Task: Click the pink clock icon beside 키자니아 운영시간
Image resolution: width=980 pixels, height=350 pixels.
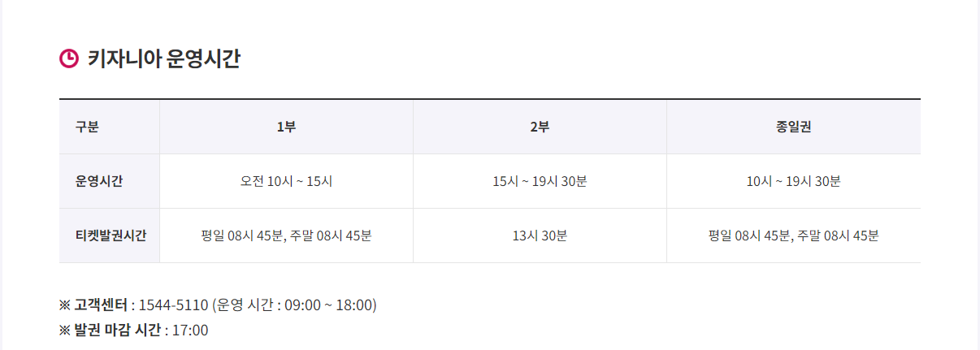Action: coord(69,58)
